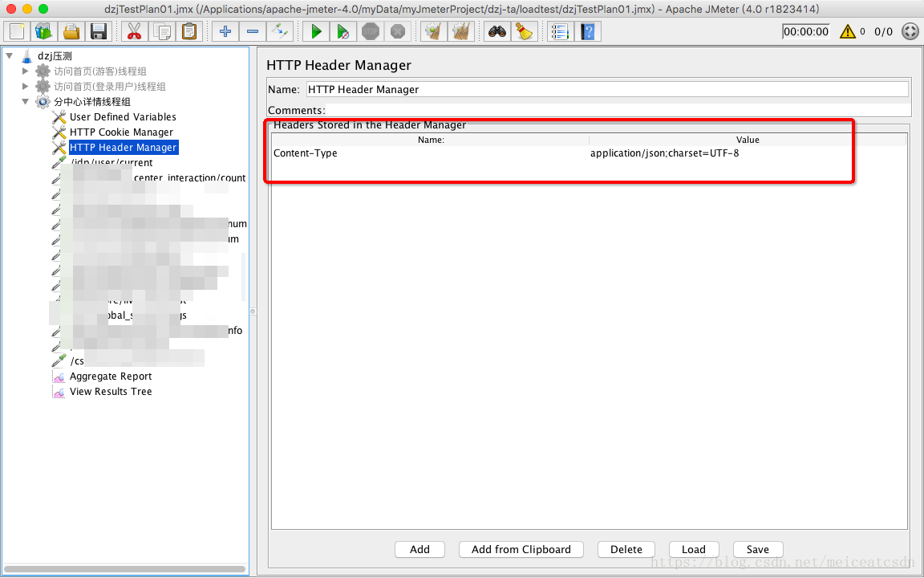
Task: Collapse the dzj压测 test plan node
Action: point(10,56)
